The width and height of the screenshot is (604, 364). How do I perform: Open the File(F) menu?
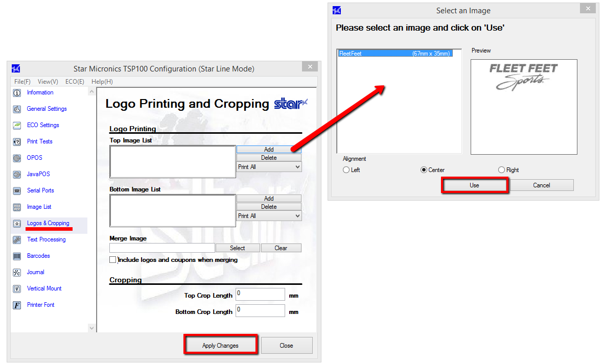point(22,82)
